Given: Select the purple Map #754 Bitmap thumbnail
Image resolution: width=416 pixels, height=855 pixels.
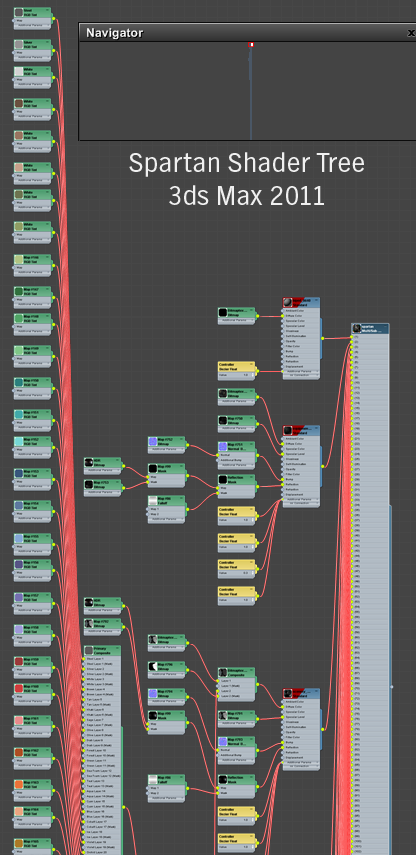Looking at the screenshot, I should [153, 694].
